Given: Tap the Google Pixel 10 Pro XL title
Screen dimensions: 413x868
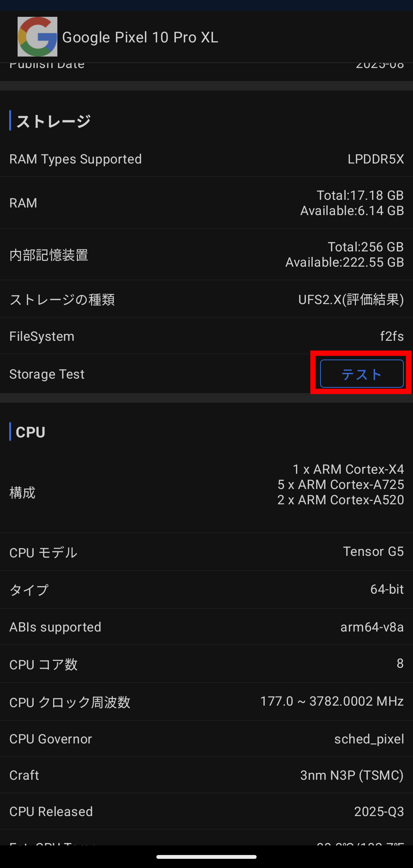Looking at the screenshot, I should [x=140, y=37].
